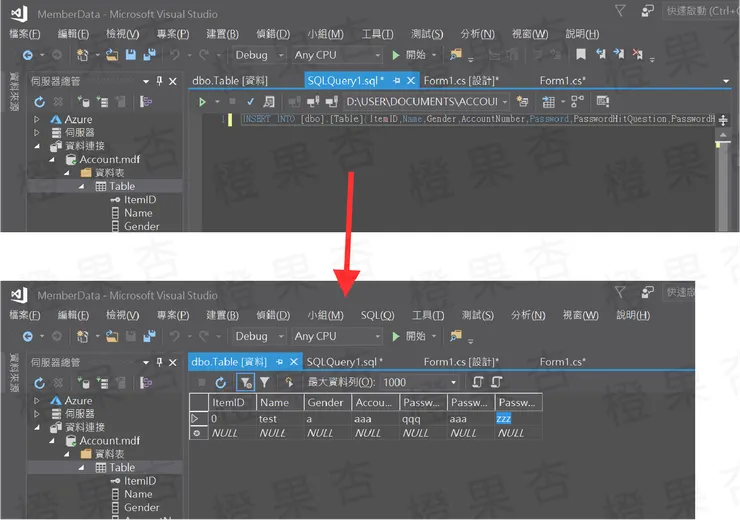Viewport: 740px width, 520px height.
Task: Pin Server Explorer panel in top window
Action: tap(160, 81)
